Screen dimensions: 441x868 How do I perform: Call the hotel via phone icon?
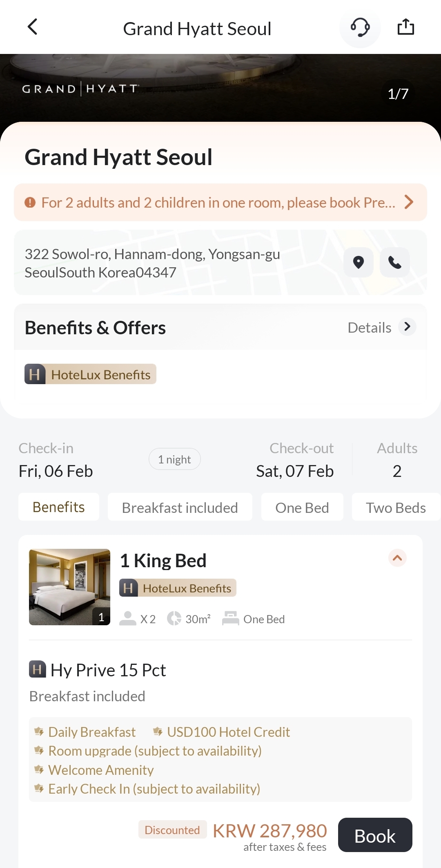394,262
